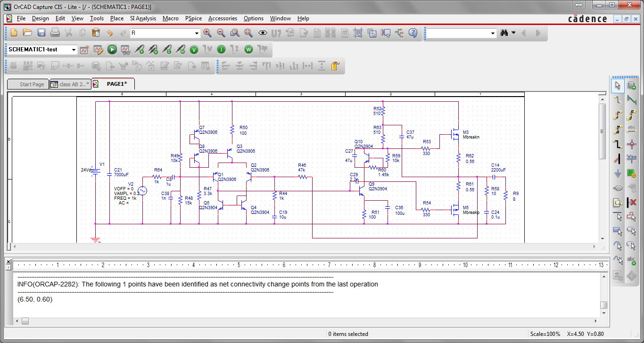Place a voltage level marker probe
The height and width of the screenshot is (343, 644).
coord(139,49)
